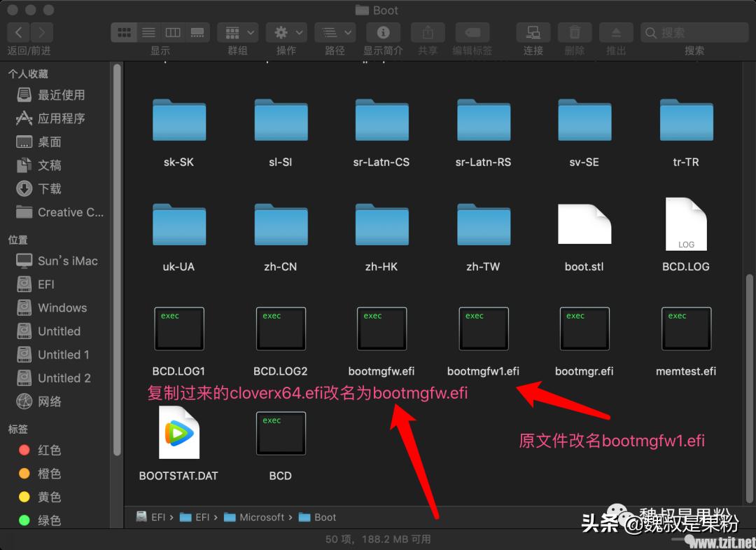Image resolution: width=756 pixels, height=550 pixels.
Task: Click Microsoft in the path bar breadcrumb
Action: tap(261, 517)
